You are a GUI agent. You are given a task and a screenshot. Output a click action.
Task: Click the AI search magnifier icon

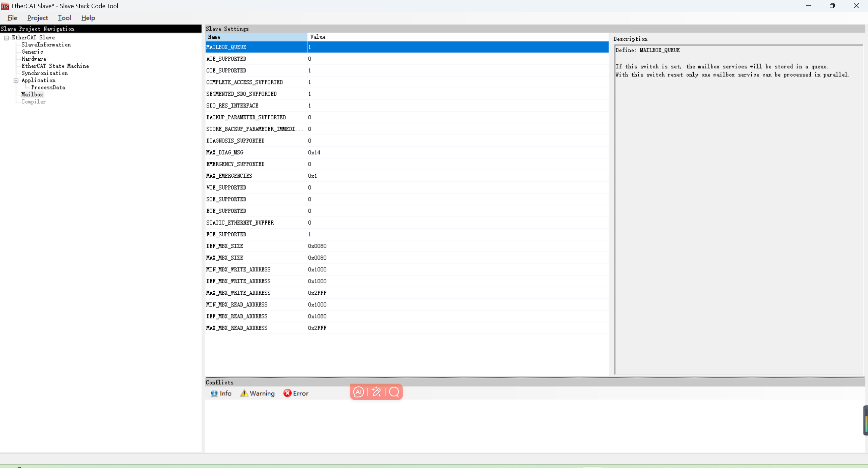pos(393,392)
